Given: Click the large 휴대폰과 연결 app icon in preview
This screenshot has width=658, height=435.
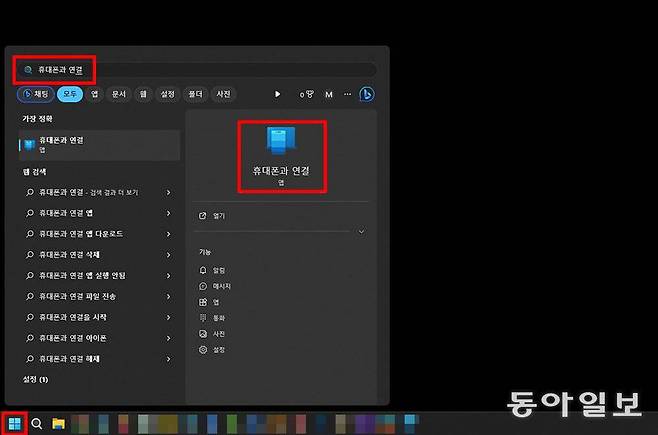Looking at the screenshot, I should (x=281, y=140).
